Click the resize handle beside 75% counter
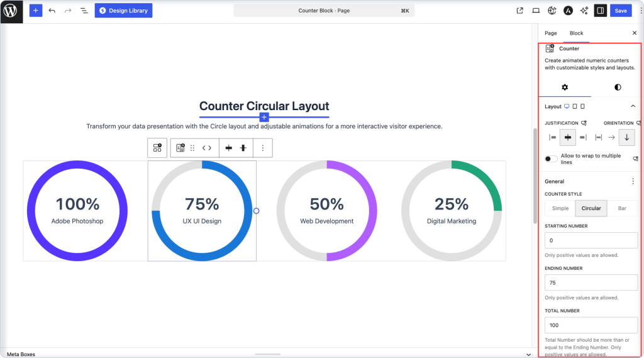This screenshot has width=644, height=358. point(257,211)
